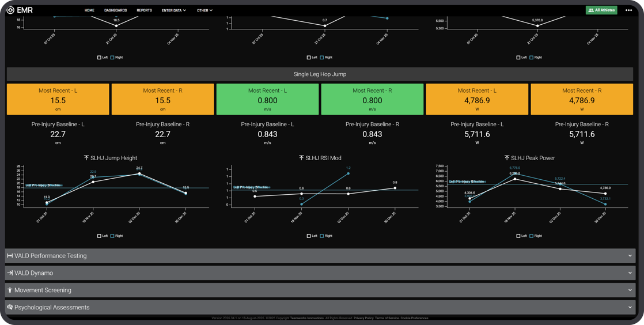Click the VALD Performance Testing dumbbell icon
The width and height of the screenshot is (644, 325).
(9, 256)
